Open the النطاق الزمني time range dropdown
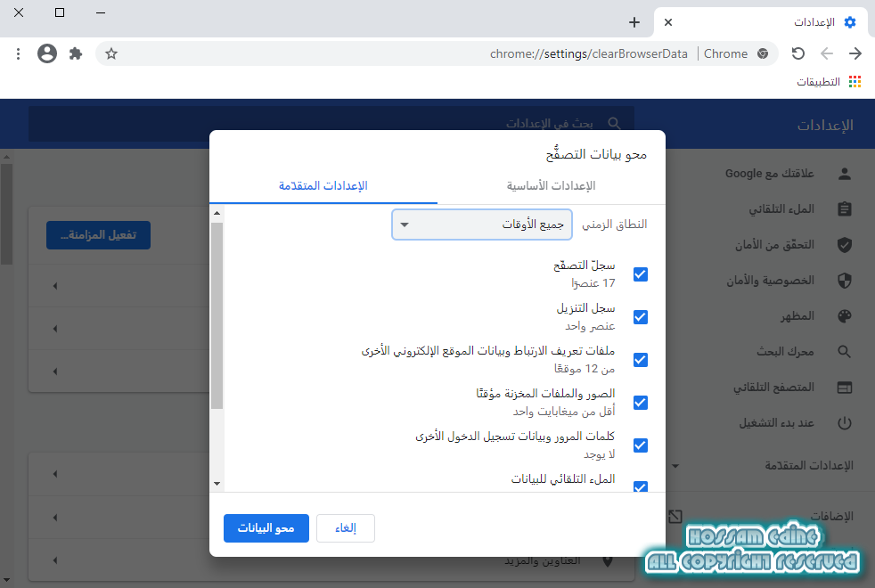Screen dimensions: 875x588 click(x=482, y=225)
